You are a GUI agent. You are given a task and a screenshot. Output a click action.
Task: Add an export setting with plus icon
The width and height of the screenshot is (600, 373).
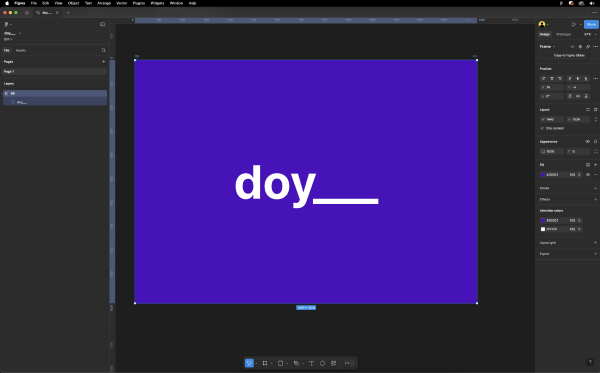click(x=595, y=254)
